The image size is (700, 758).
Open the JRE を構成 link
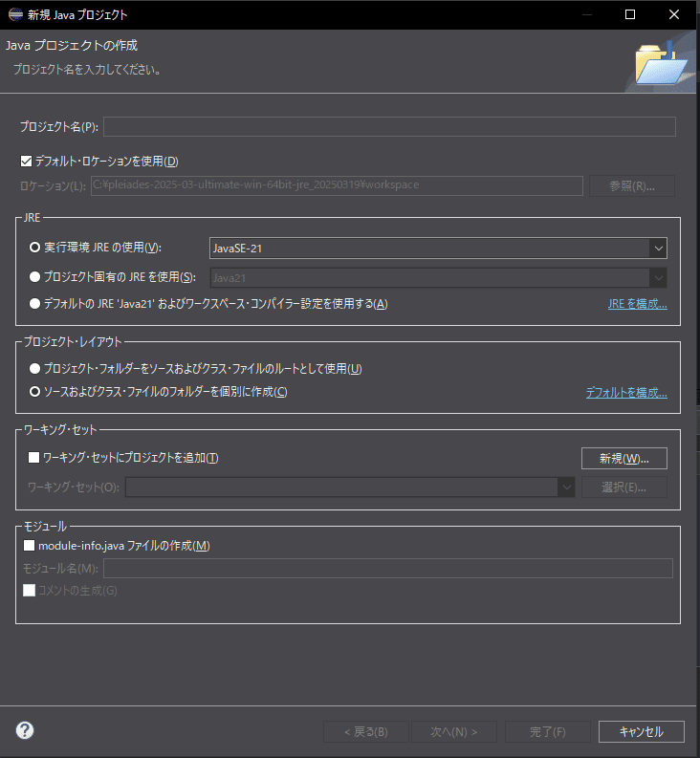coord(637,304)
